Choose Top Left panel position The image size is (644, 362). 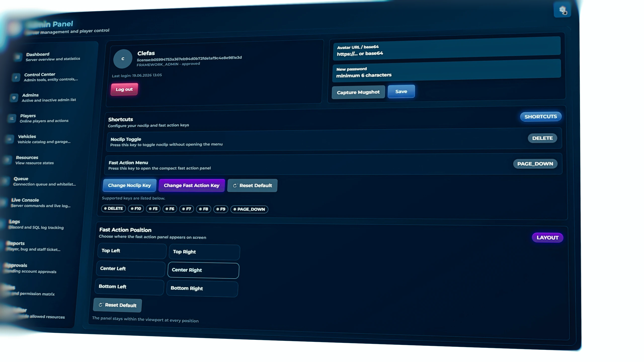pos(132,251)
